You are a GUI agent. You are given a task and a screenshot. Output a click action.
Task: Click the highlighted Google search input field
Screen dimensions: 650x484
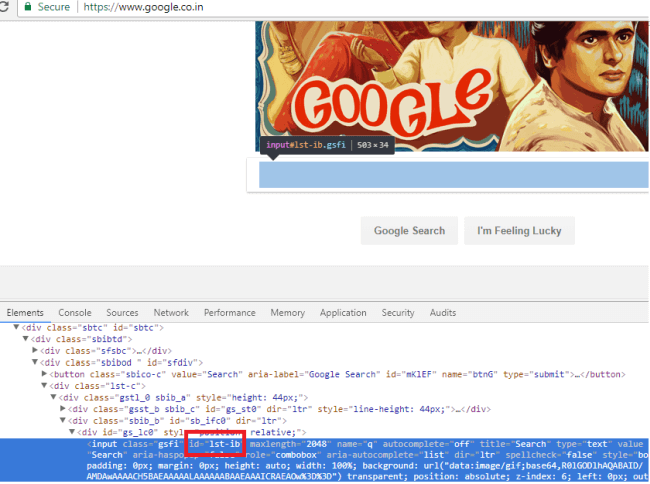pos(454,175)
